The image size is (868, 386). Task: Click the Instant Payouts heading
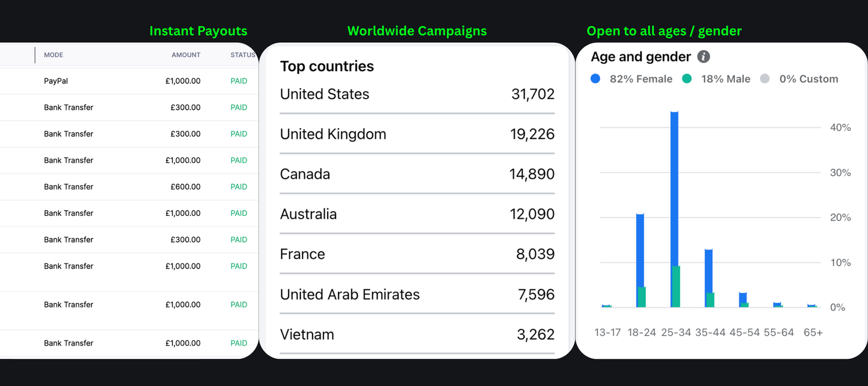coord(198,31)
